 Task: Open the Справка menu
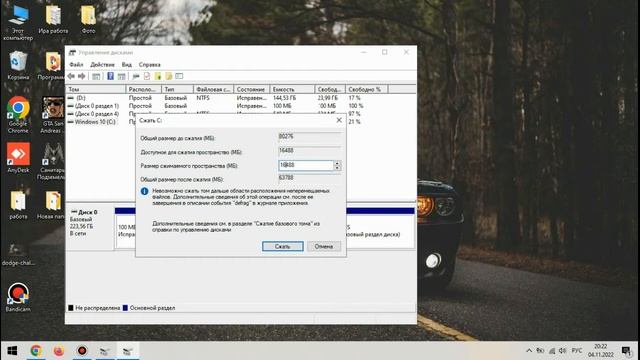click(x=149, y=64)
